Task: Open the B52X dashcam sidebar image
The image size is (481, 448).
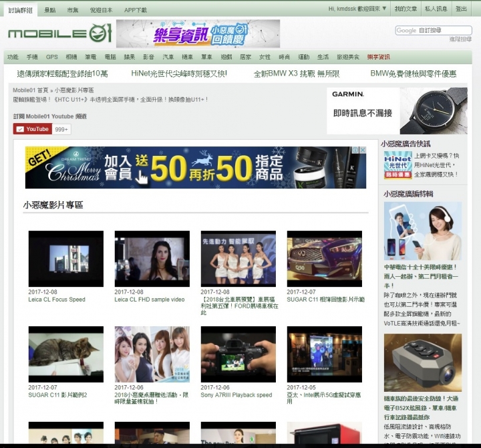Action: tap(423, 362)
